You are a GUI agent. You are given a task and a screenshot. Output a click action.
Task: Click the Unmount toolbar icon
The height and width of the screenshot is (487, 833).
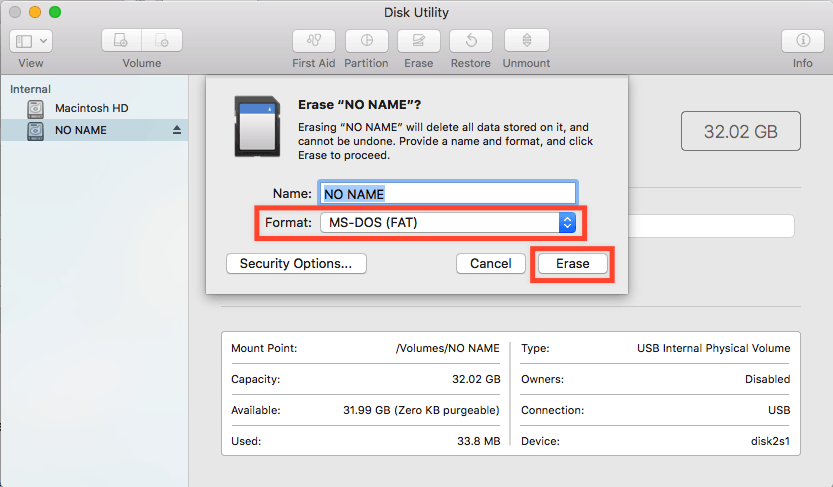point(526,41)
